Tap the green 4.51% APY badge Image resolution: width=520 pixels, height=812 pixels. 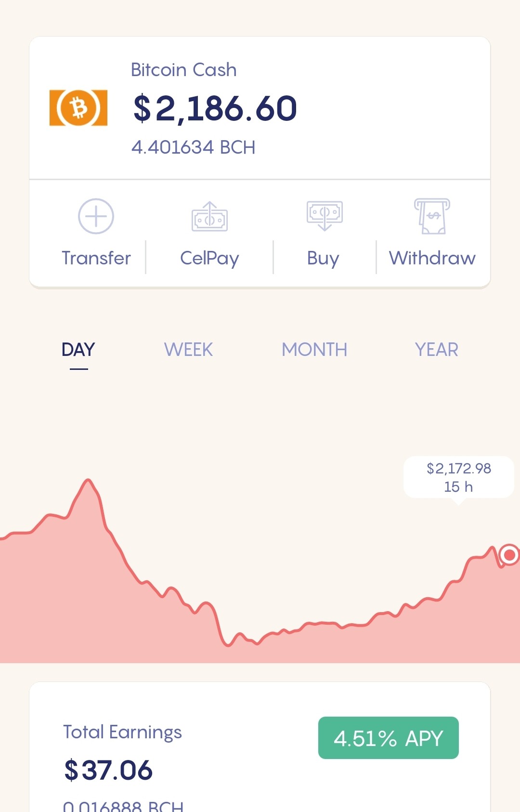[389, 738]
